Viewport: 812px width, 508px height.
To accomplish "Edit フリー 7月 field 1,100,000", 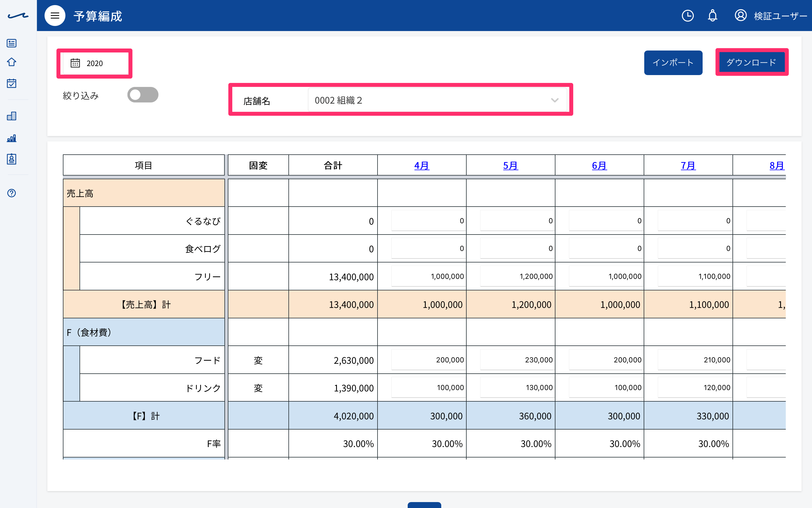I will coord(695,276).
